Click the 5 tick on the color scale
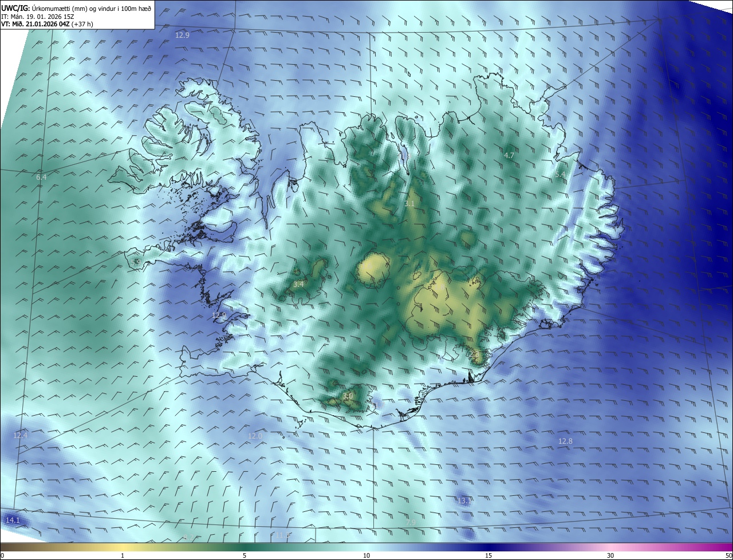Image resolution: width=733 pixels, height=560 pixels. click(x=245, y=555)
